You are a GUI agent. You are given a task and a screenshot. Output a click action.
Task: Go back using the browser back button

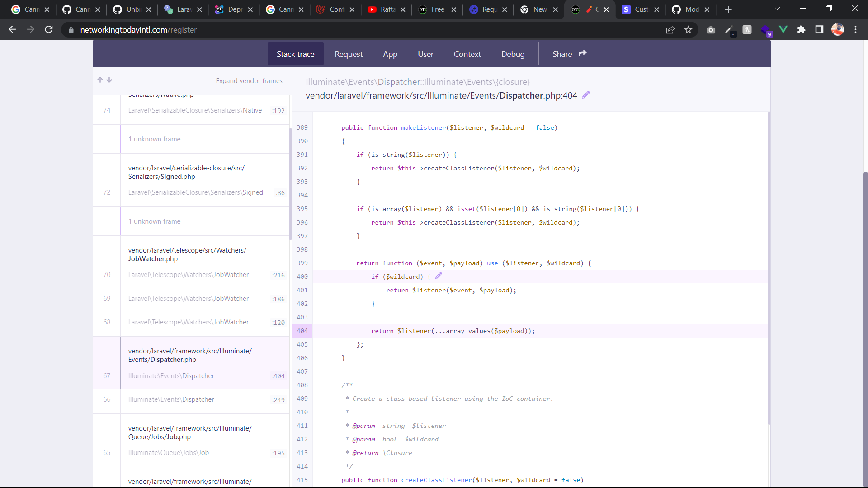(x=12, y=29)
